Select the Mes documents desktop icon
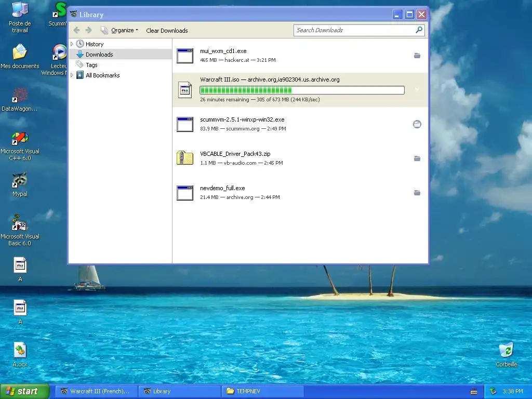The width and height of the screenshot is (532, 399). 20,56
